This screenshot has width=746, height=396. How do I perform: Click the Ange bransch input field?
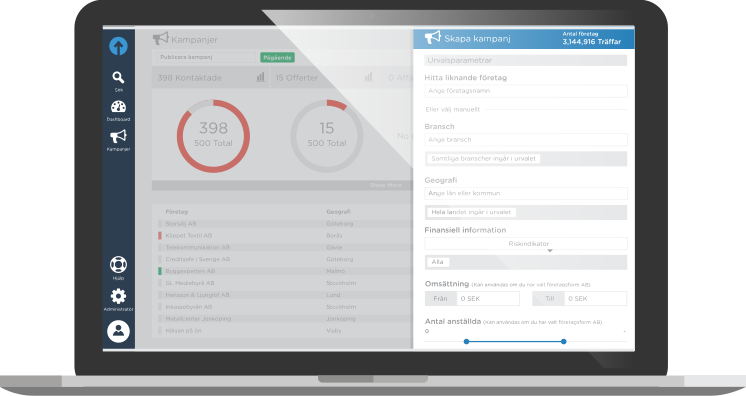click(526, 139)
